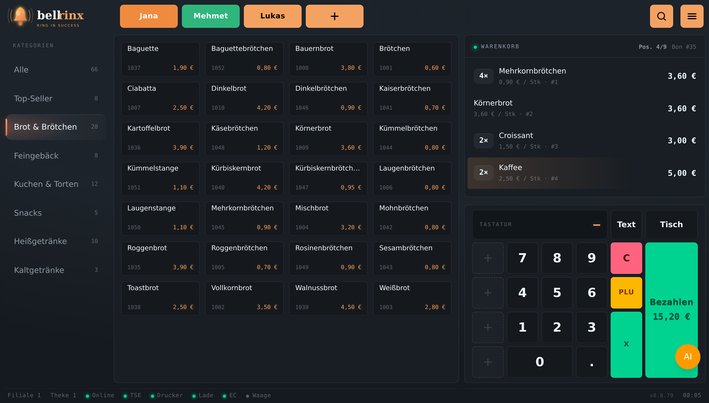The width and height of the screenshot is (709, 403).
Task: Add Kaiserbrötchen product tile
Action: point(412,99)
